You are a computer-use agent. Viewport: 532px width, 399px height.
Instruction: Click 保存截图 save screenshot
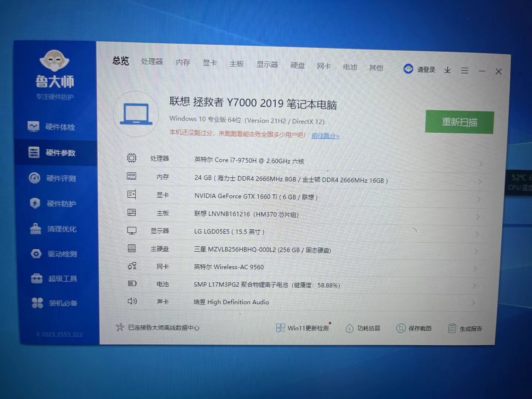(414, 328)
